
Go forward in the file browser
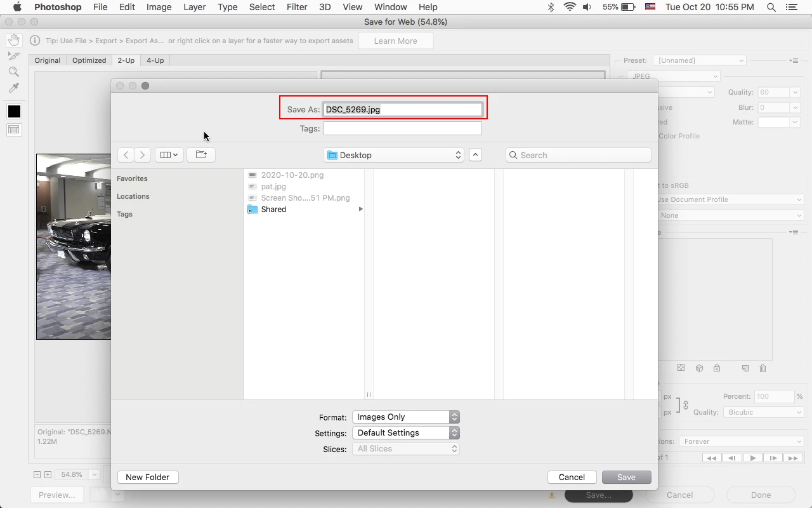click(x=143, y=155)
